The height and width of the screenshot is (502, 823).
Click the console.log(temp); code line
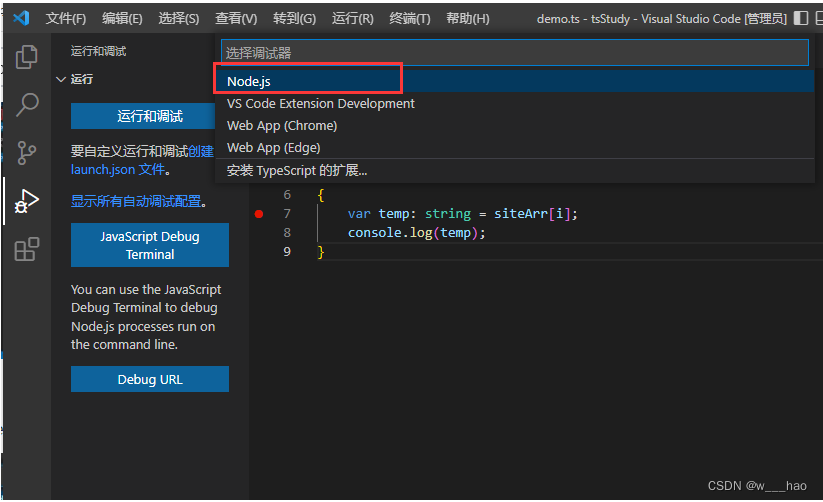pos(417,233)
